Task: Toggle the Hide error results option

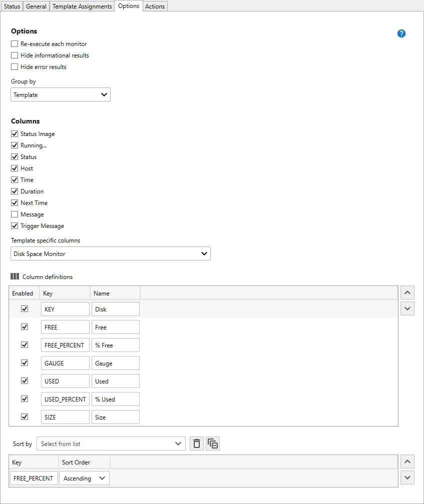Action: coord(15,67)
